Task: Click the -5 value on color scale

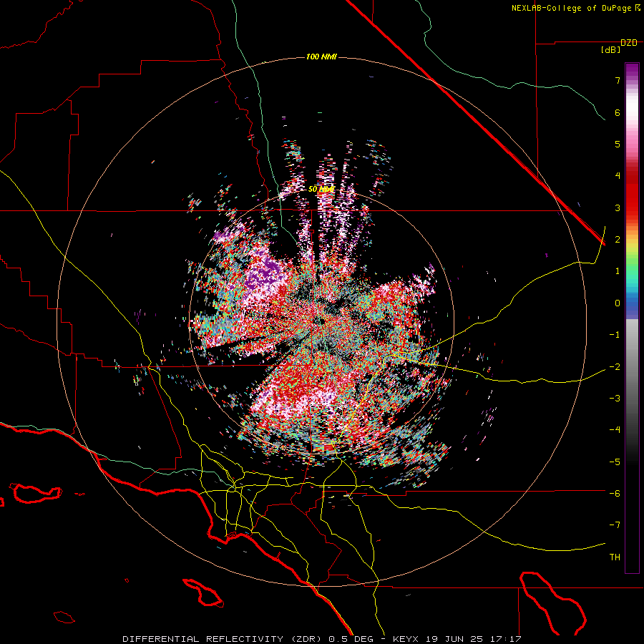Action: click(615, 462)
